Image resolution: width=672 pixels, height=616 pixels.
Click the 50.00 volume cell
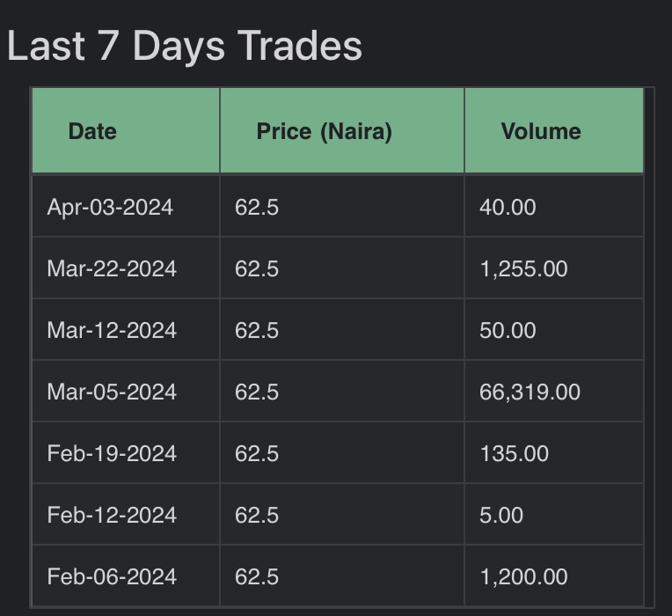pos(508,330)
